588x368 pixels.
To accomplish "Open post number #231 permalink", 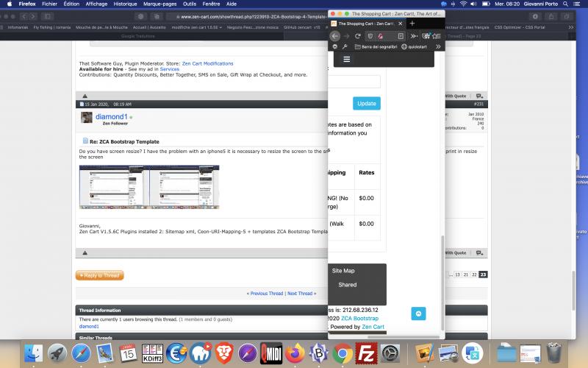I will point(478,104).
